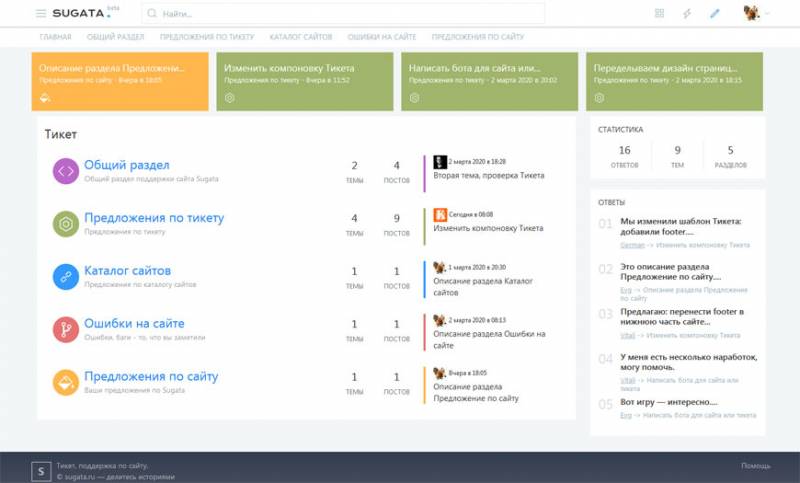Open the Ошибки на сайте section title
800x483 pixels.
134,323
